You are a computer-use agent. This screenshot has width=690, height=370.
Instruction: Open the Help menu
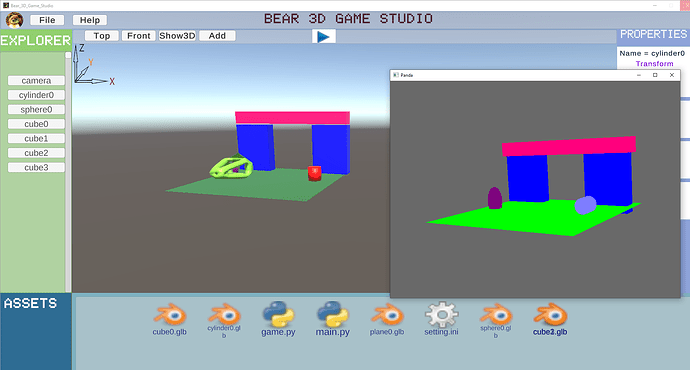pyautogui.click(x=90, y=20)
